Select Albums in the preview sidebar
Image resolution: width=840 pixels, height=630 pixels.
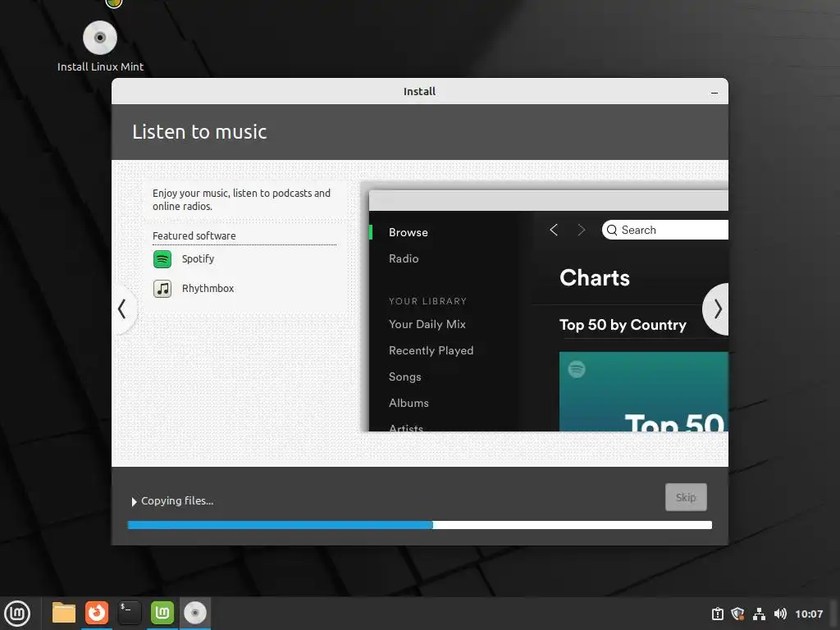[409, 403]
